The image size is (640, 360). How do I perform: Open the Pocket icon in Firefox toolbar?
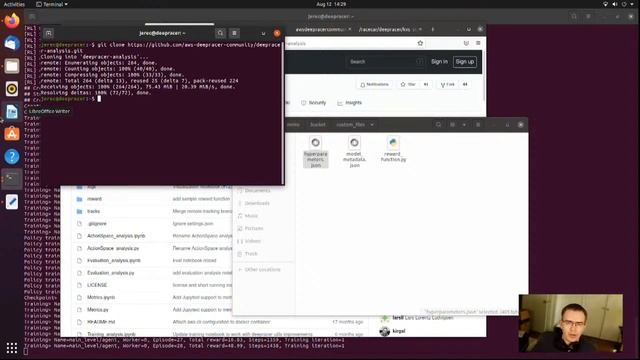[x=466, y=43]
